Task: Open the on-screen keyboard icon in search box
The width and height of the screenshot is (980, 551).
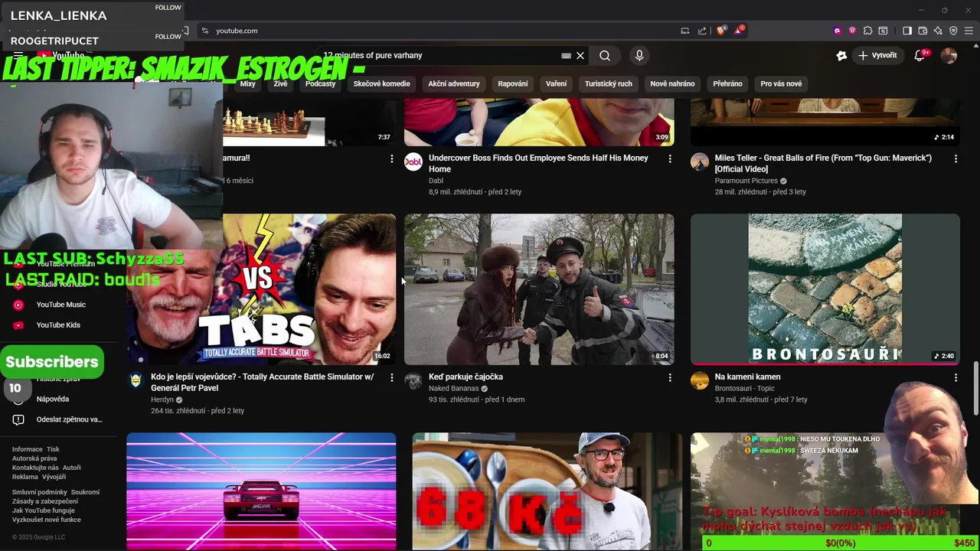Action: point(566,55)
